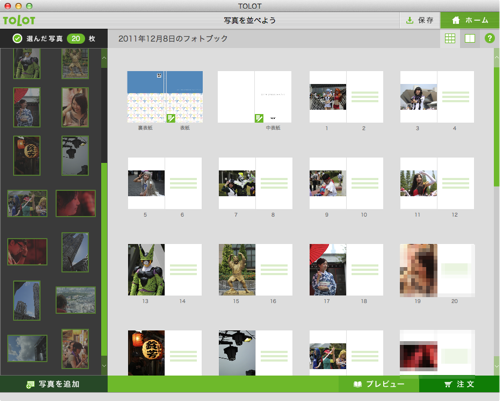This screenshot has width=500, height=401.
Task: Click up arrow of the photo list scrollbar
Action: pos(104,58)
